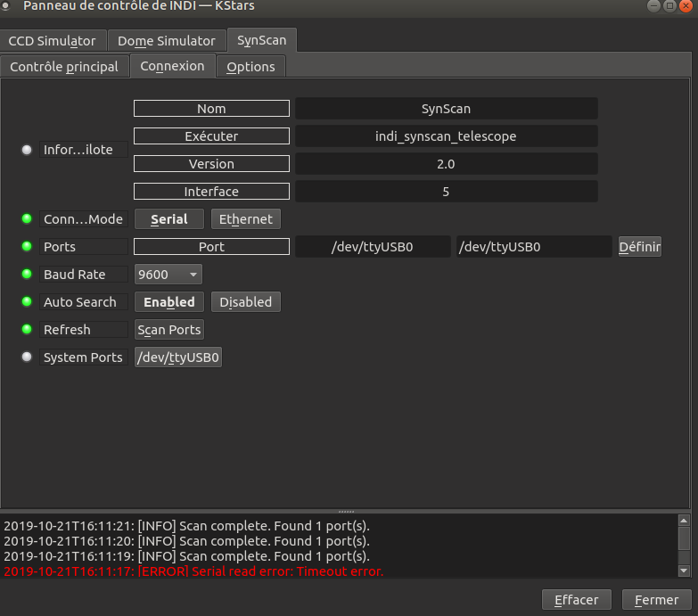
Task: Switch to the CCD Simulator tab
Action: [x=53, y=41]
